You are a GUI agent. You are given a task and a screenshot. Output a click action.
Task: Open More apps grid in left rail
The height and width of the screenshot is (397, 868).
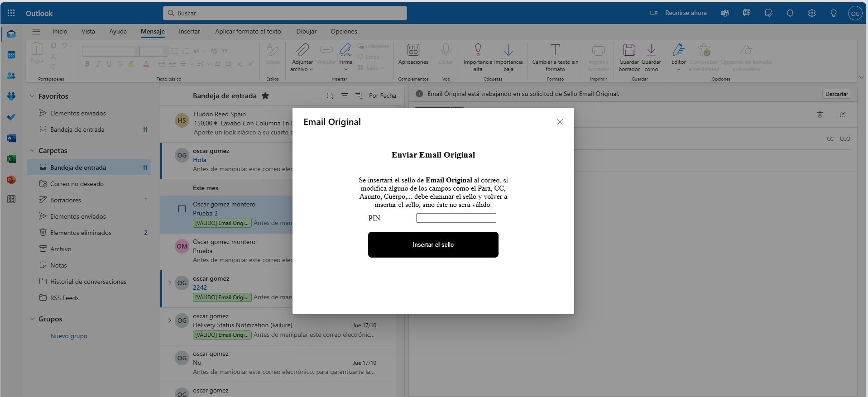(11, 199)
